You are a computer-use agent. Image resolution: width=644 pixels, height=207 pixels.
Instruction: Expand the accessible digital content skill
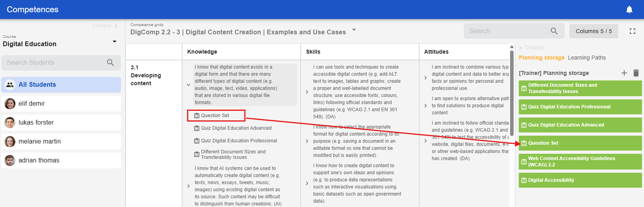(307, 92)
